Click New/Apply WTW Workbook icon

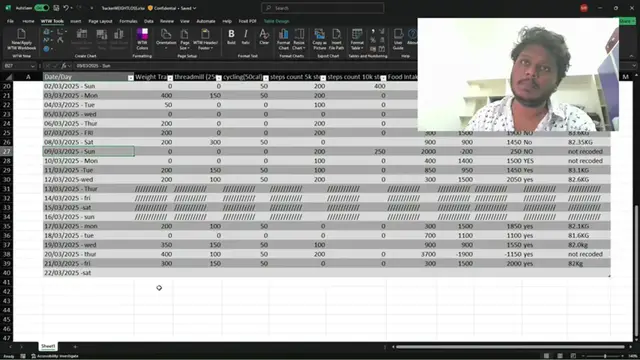coord(21,39)
